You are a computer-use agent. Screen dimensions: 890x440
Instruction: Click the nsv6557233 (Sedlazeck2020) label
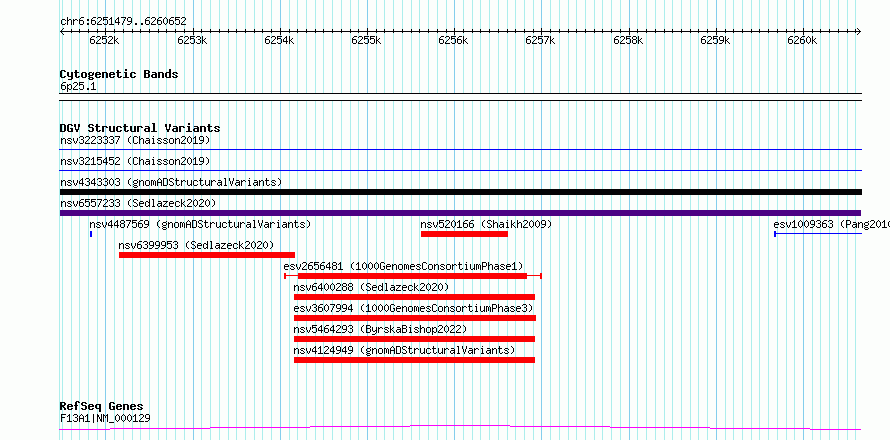tap(138, 203)
